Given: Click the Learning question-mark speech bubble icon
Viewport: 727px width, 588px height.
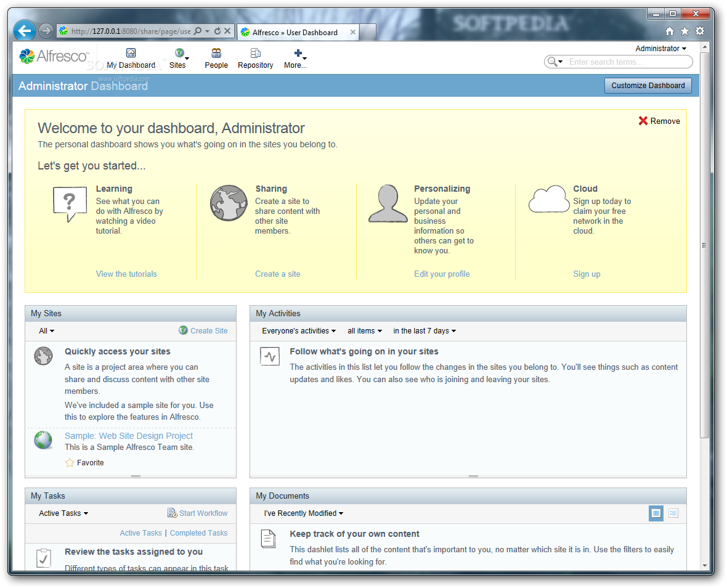Looking at the screenshot, I should [x=70, y=204].
